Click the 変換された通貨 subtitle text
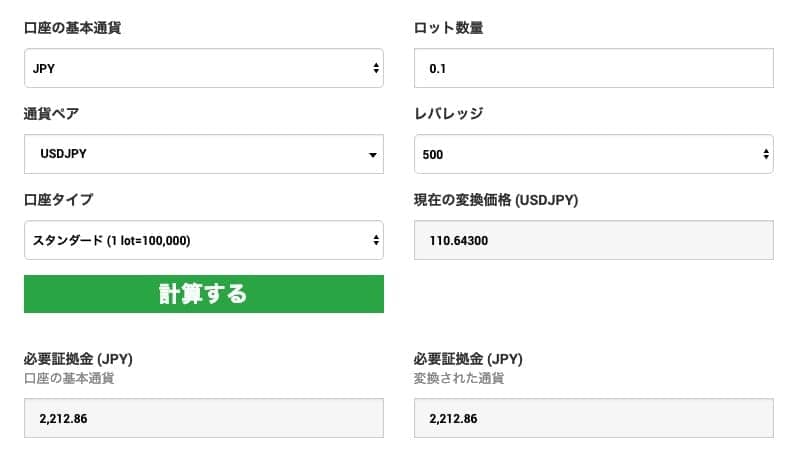 pos(458,378)
